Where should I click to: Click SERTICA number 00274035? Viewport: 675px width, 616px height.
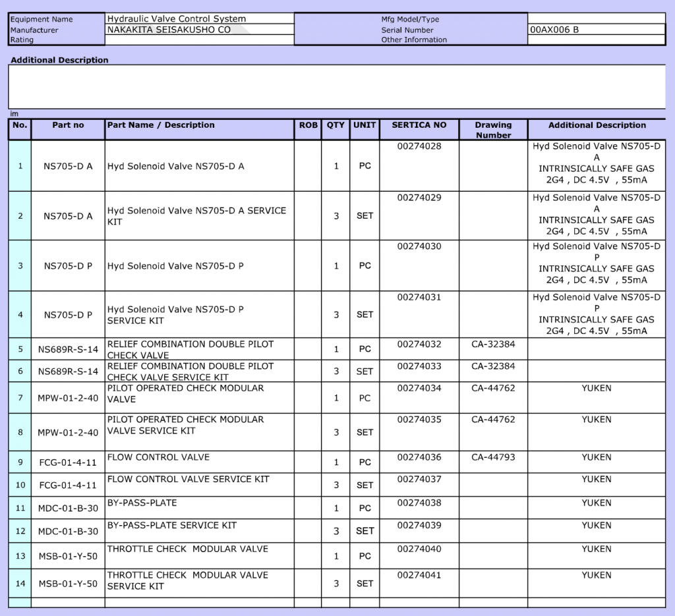tap(419, 420)
